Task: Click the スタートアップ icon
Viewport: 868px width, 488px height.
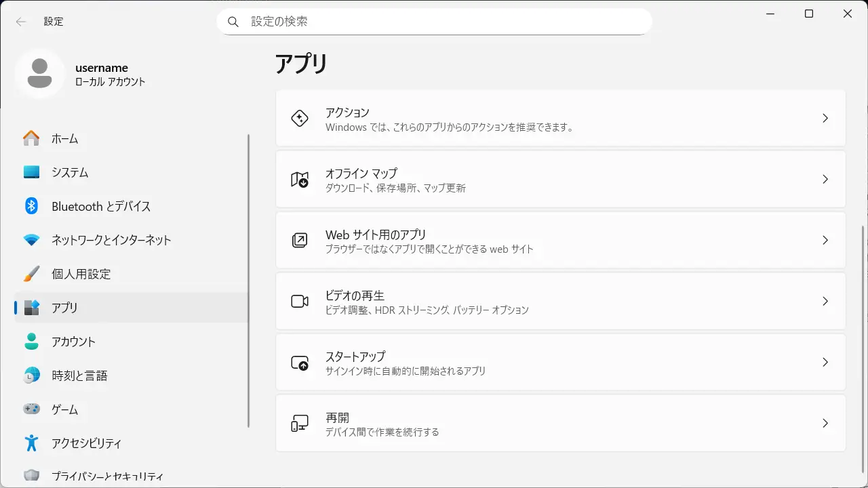Action: pyautogui.click(x=300, y=363)
